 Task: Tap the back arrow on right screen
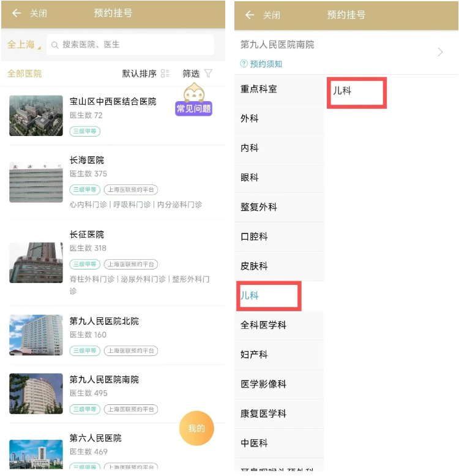(250, 15)
